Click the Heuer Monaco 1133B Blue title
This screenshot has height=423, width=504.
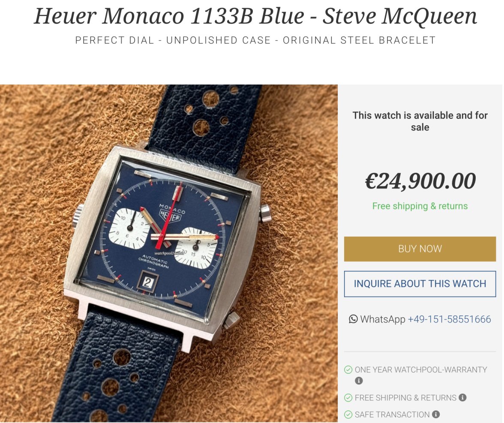point(255,16)
